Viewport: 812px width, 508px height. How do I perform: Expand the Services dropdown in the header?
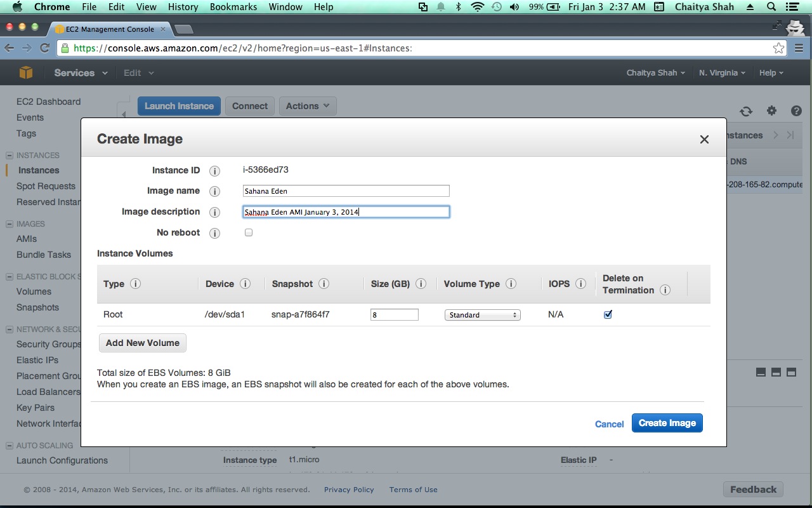81,73
